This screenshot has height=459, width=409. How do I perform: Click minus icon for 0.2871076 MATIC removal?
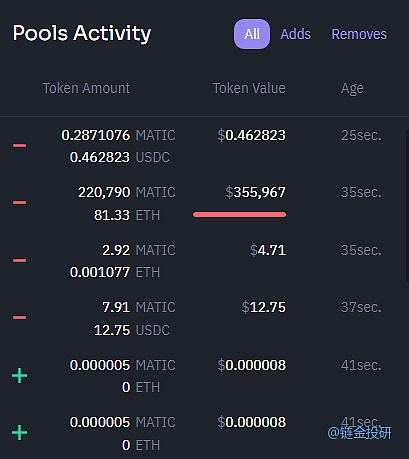click(x=19, y=145)
